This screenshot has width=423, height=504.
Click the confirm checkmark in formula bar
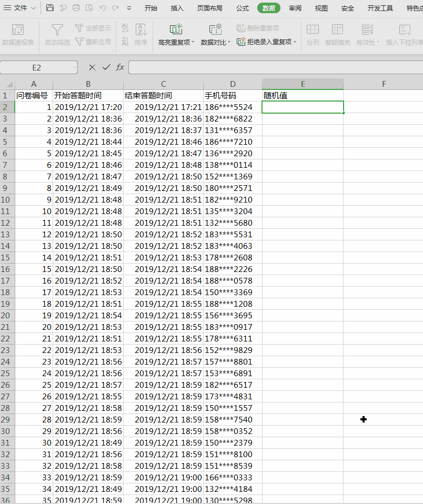point(106,67)
